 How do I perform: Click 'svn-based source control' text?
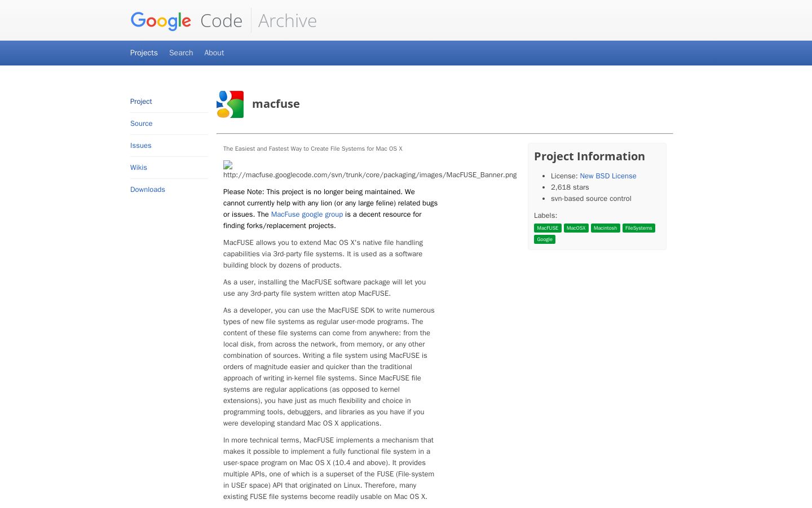[591, 199]
